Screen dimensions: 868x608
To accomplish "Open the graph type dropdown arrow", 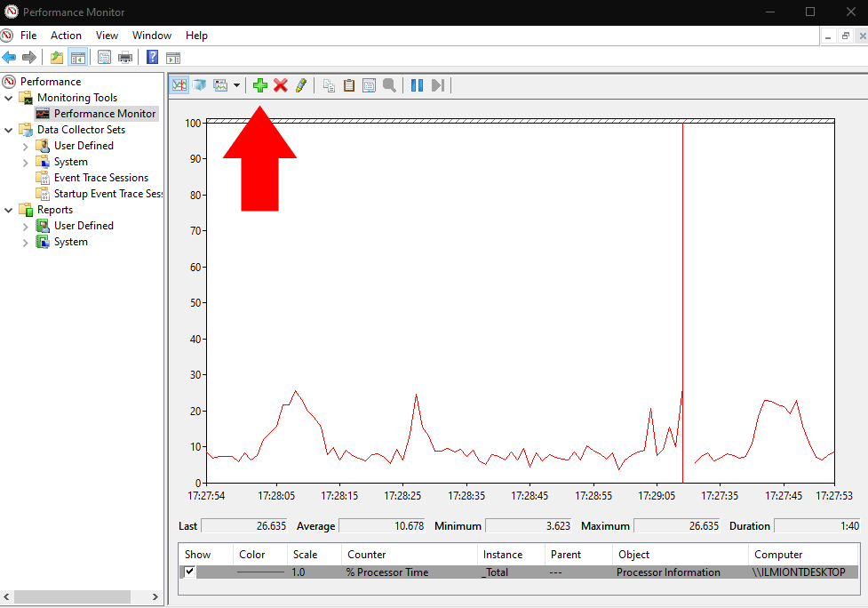I will click(x=235, y=84).
